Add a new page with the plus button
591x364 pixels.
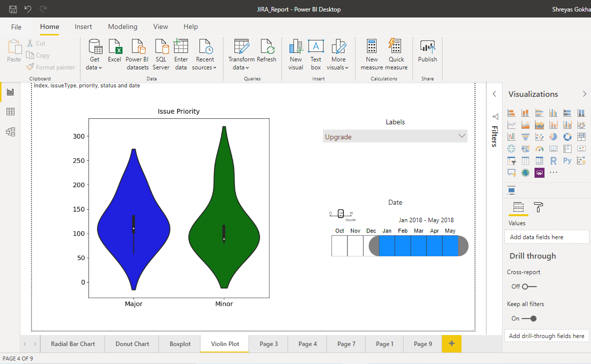pyautogui.click(x=451, y=344)
